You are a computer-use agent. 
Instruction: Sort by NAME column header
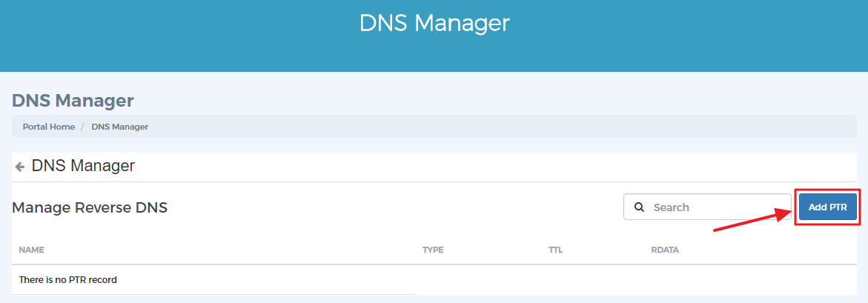32,250
